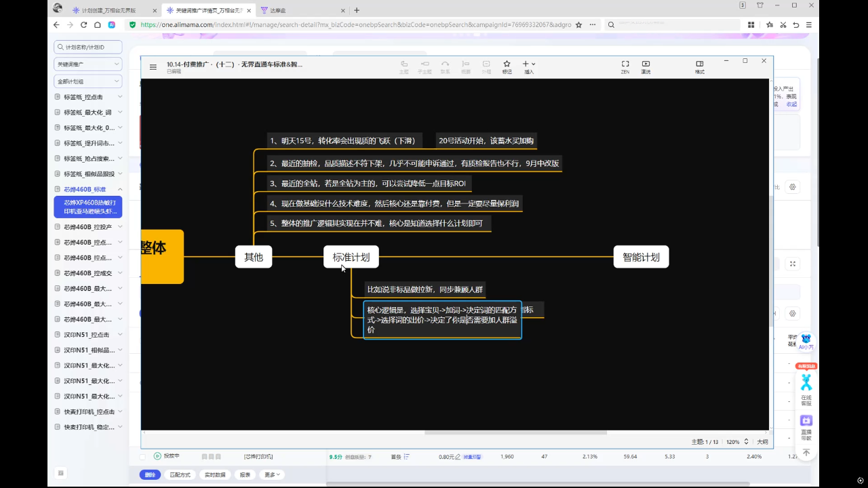The width and height of the screenshot is (868, 488).
Task: Open the 关键词推广 dropdown
Action: [x=88, y=64]
